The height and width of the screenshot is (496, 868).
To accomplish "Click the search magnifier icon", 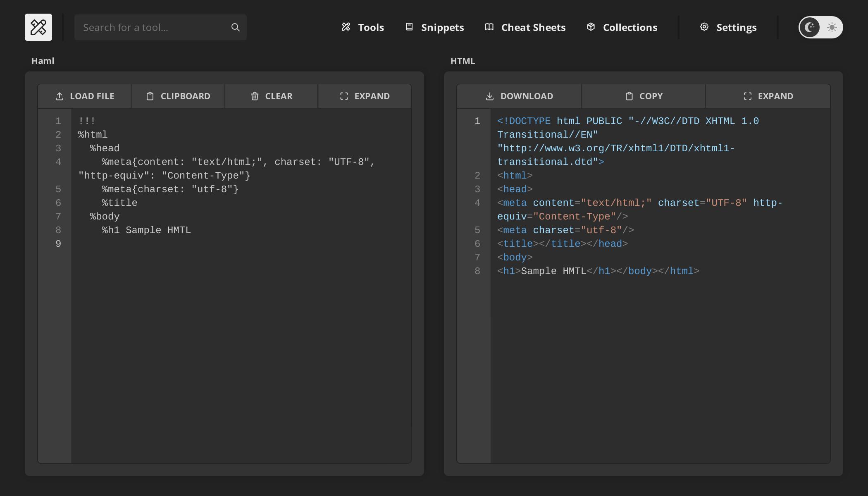I will pos(236,27).
